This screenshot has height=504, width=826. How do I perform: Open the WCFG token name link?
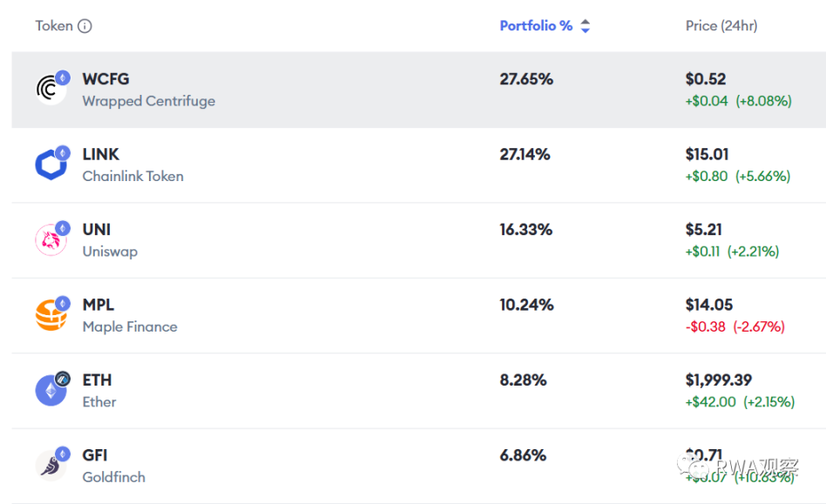coord(105,79)
